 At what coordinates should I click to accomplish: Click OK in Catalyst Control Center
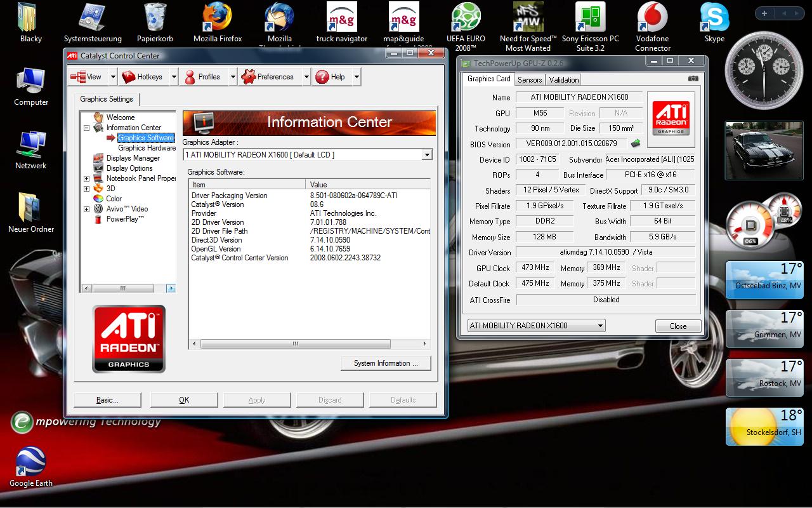click(x=184, y=400)
